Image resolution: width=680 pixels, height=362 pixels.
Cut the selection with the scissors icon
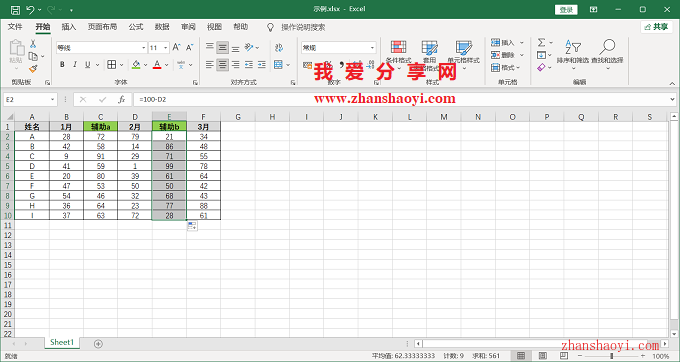pyautogui.click(x=33, y=44)
